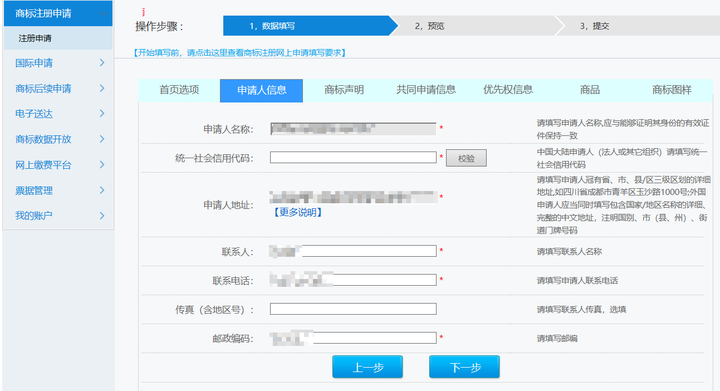
Task: Expand the 国际申请 menu chevron
Action: pos(102,63)
